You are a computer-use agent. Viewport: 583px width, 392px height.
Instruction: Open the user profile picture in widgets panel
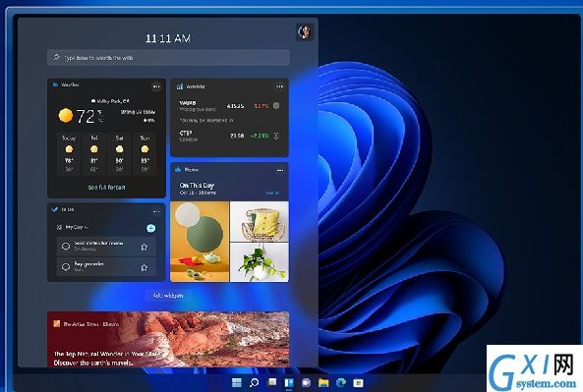(305, 32)
